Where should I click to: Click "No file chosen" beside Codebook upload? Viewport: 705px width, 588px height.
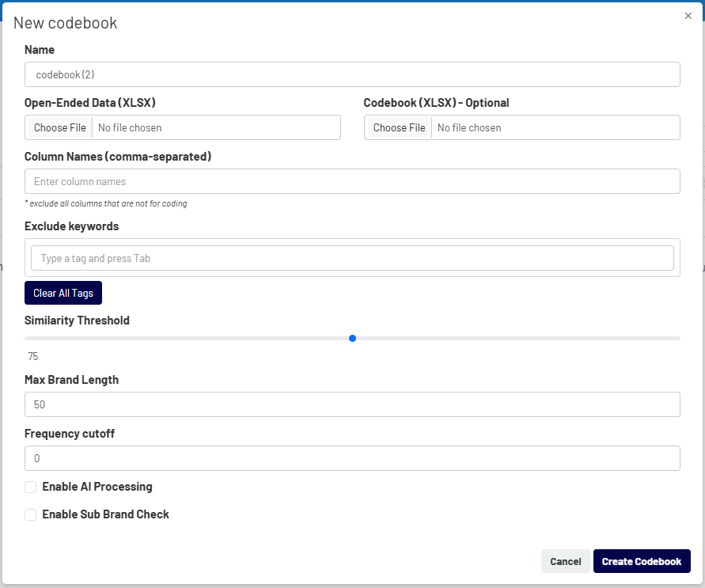469,128
